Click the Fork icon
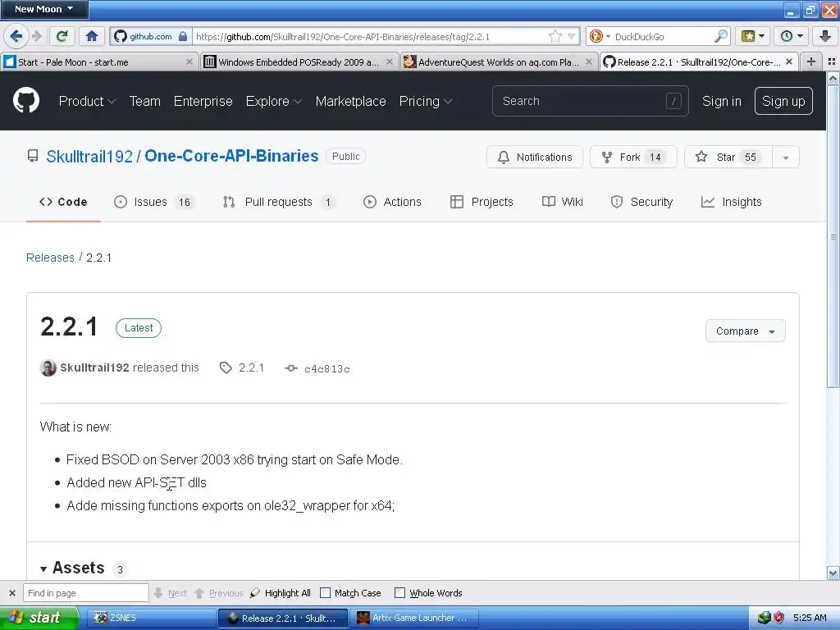The width and height of the screenshot is (840, 630). click(x=606, y=157)
